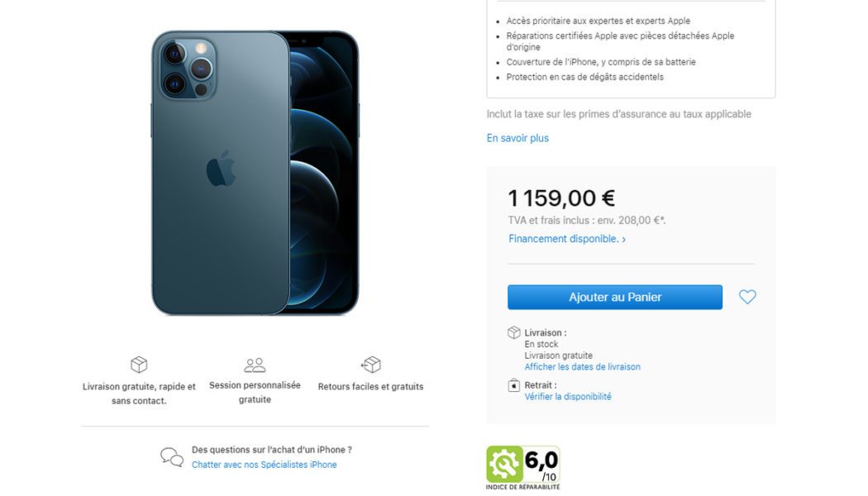Open Afficher les dates de livraison
The width and height of the screenshot is (868, 496).
(582, 367)
